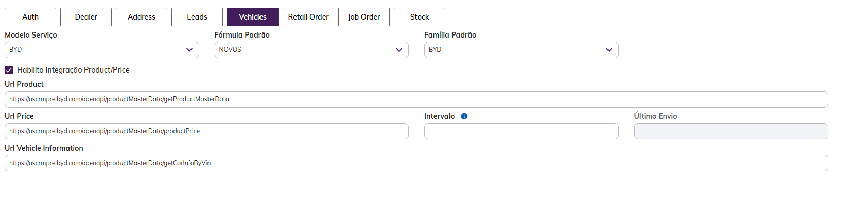868x211 pixels.
Task: Click the Família Padrão chevron arrow
Action: (x=609, y=50)
